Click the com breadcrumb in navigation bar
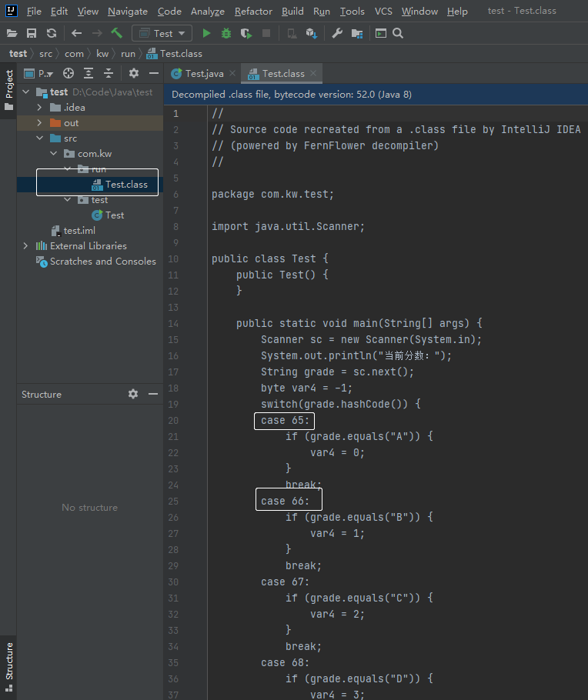Viewport: 588px width, 700px height. [74, 54]
